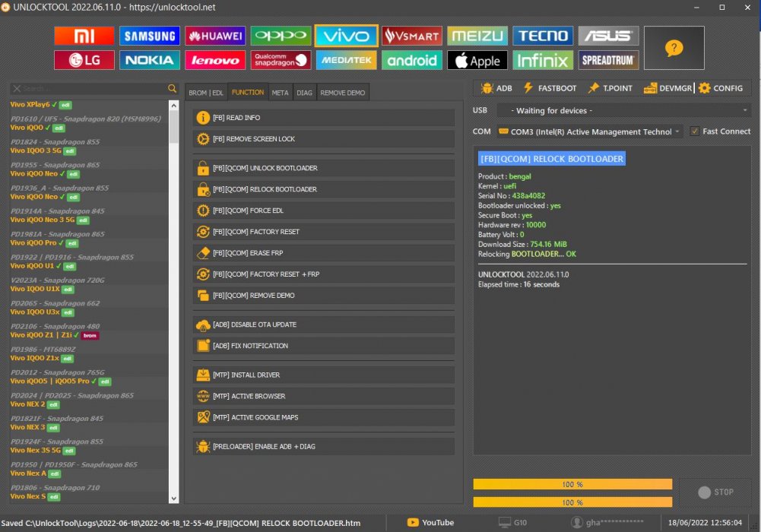Switch to the BROM | EDL tab

pyautogui.click(x=206, y=93)
